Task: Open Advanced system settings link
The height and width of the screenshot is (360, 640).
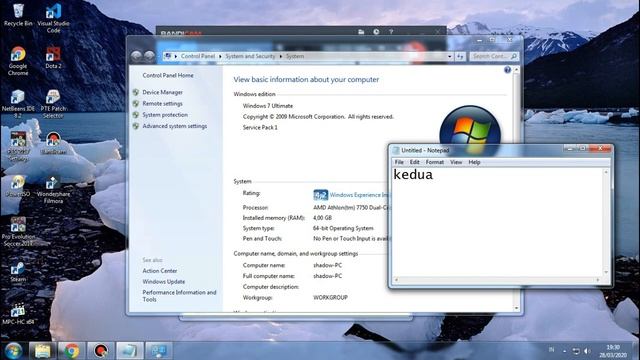Action: [175, 126]
